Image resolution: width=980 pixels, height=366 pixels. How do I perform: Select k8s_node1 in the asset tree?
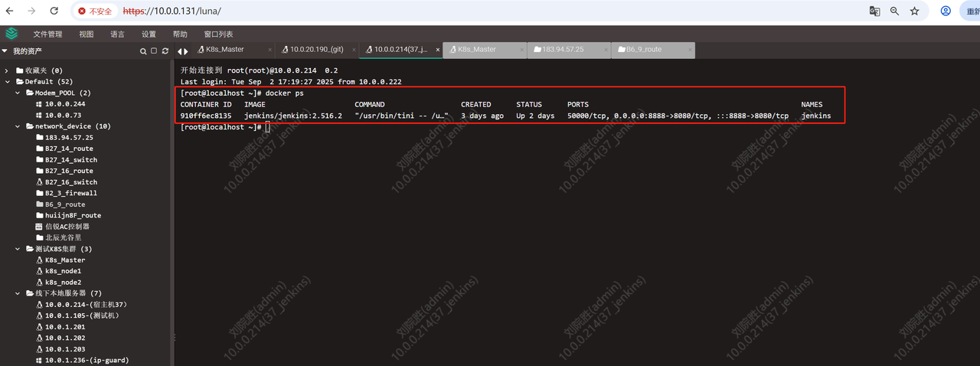(63, 271)
